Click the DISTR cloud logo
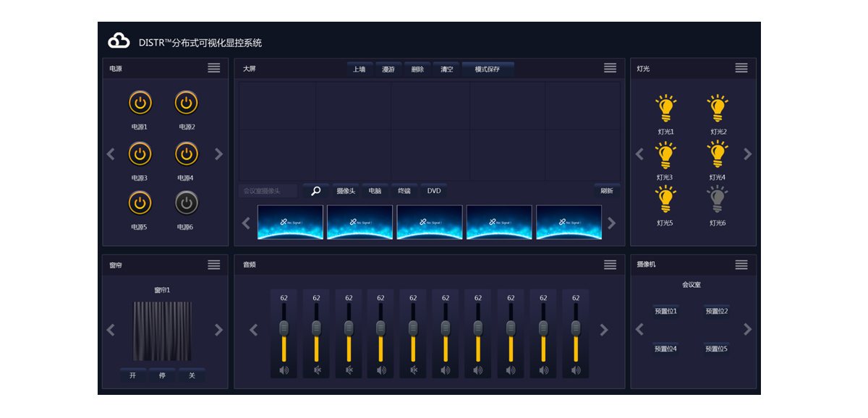 pyautogui.click(x=119, y=42)
